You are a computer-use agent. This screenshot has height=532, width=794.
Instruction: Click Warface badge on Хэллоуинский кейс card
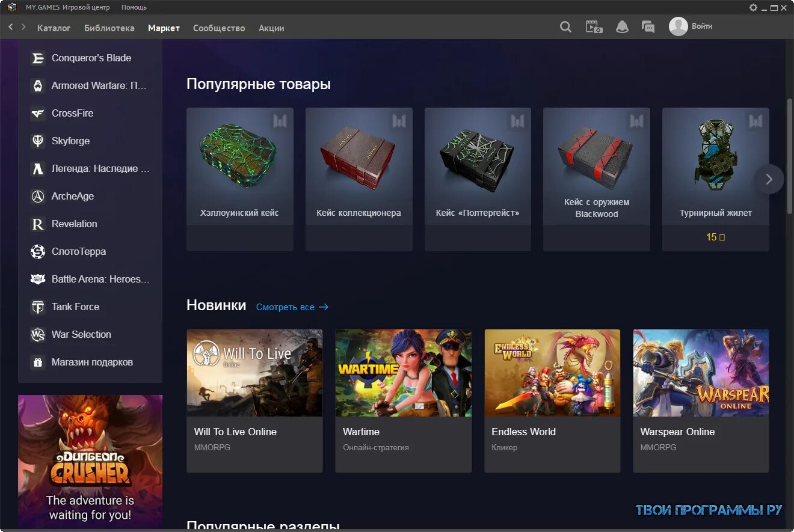coord(280,121)
